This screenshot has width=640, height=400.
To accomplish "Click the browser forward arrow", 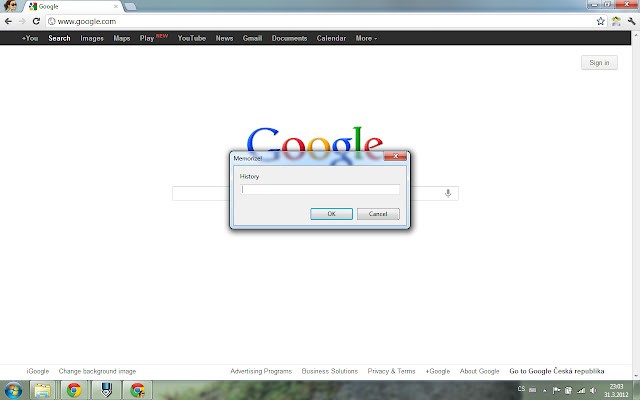I will point(22,21).
